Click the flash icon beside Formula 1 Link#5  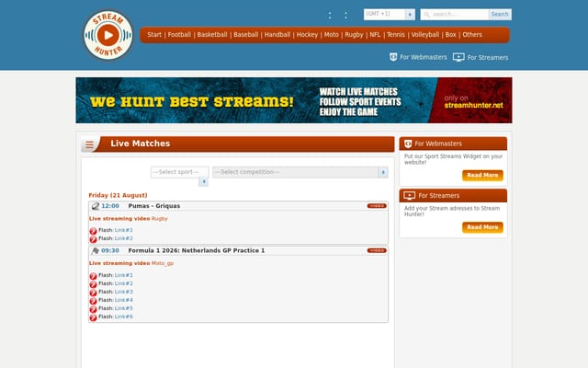pos(93,309)
